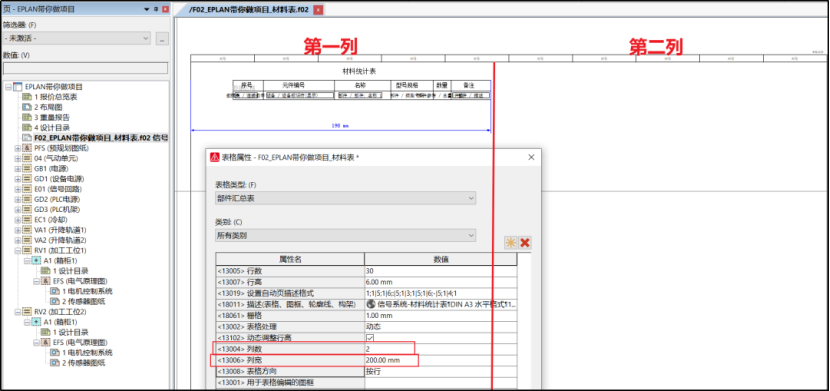This screenshot has height=391, width=830.
Task: Click the 数值 column header in the property table
Action: (440, 259)
